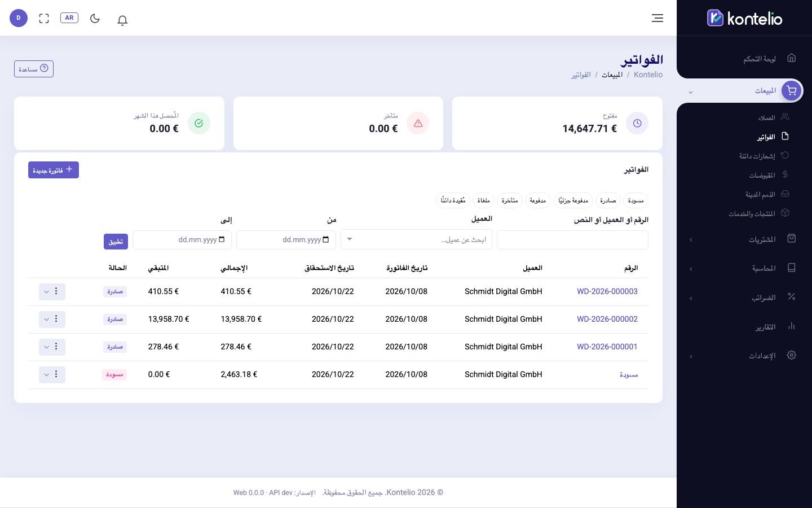Click the box icon for المنتجات والخدمات
Viewport: 812px width, 508px height.
[785, 213]
